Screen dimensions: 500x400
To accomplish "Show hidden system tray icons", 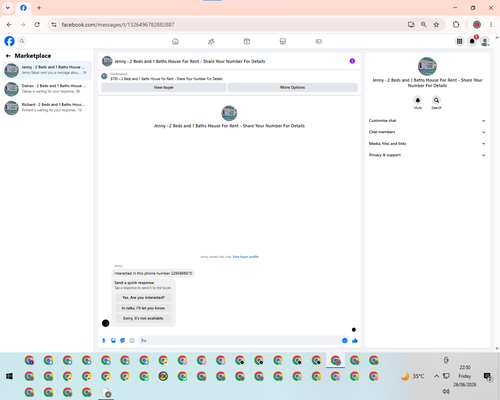I will pyautogui.click(x=436, y=376).
